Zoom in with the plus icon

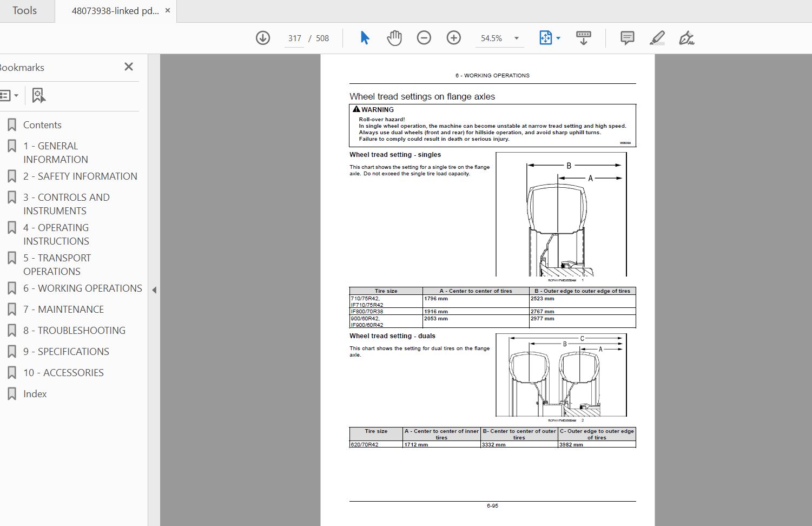(x=454, y=38)
